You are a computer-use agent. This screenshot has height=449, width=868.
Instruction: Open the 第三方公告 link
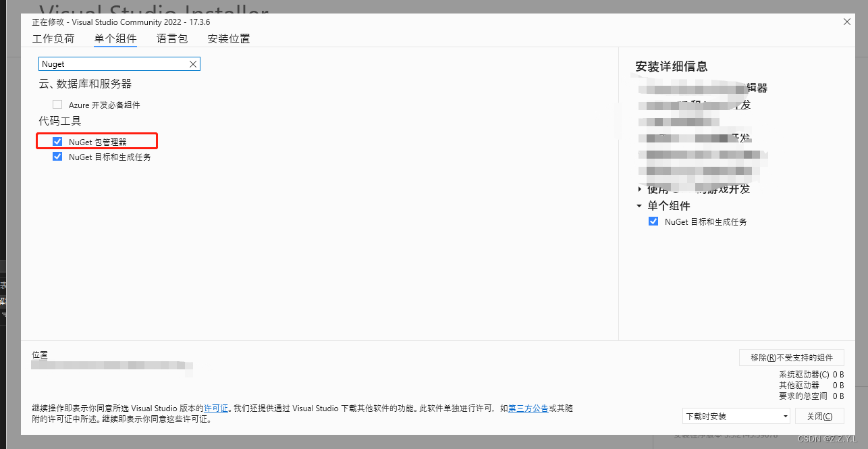coord(528,408)
